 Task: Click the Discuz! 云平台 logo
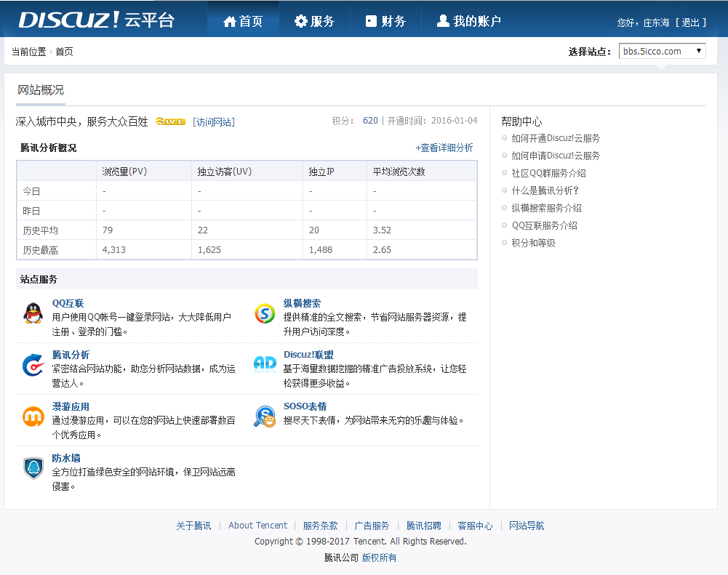pos(97,20)
